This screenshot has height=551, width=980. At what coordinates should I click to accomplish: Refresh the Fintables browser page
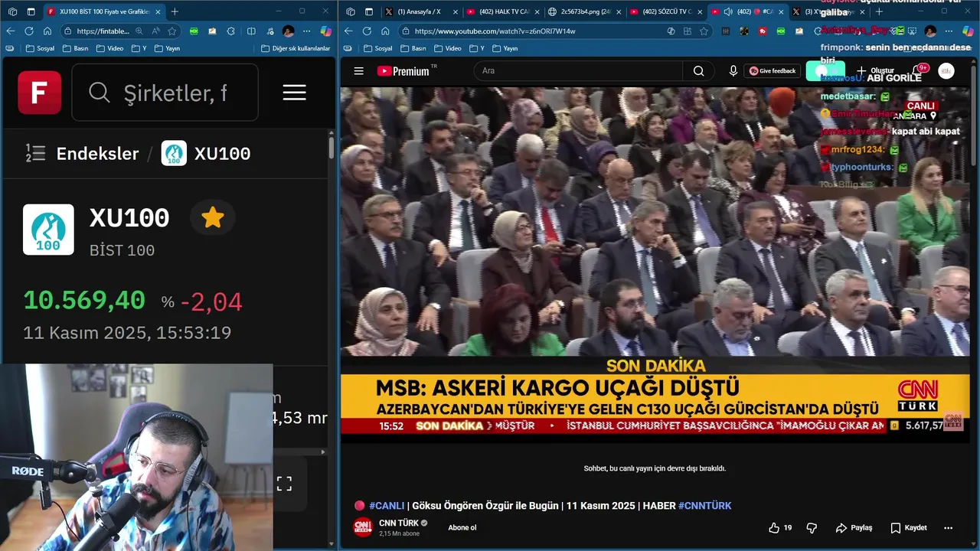(x=29, y=31)
